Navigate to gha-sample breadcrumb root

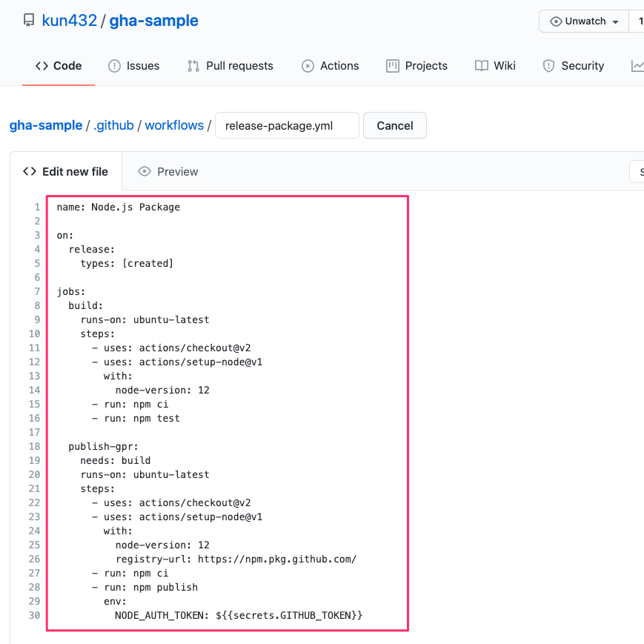pyautogui.click(x=46, y=125)
